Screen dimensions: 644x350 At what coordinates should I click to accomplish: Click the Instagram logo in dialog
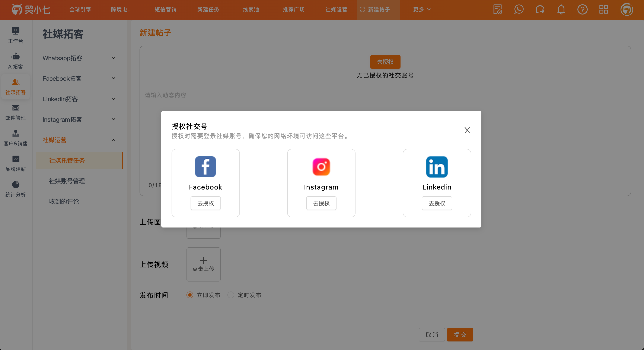coord(321,167)
